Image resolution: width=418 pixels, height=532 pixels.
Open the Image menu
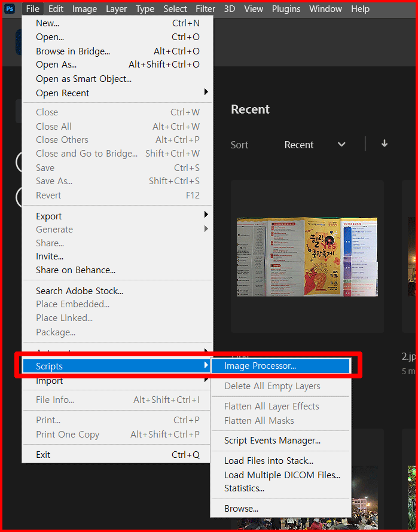(84, 9)
